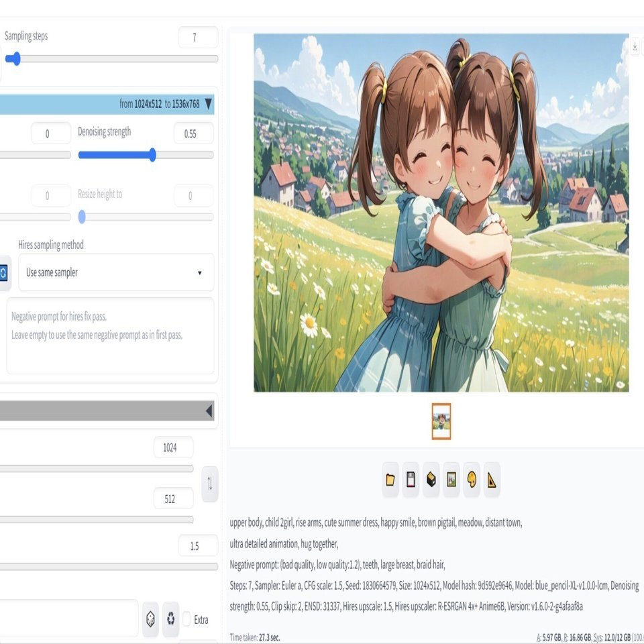Send the image to img2img
Viewport: 644px width, 644px height.
tap(451, 479)
